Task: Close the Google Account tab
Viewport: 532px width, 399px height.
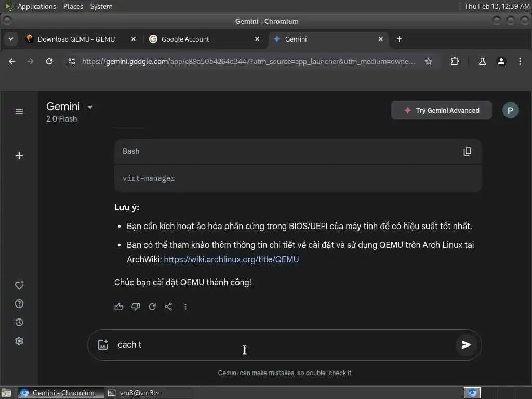Action: tap(257, 39)
